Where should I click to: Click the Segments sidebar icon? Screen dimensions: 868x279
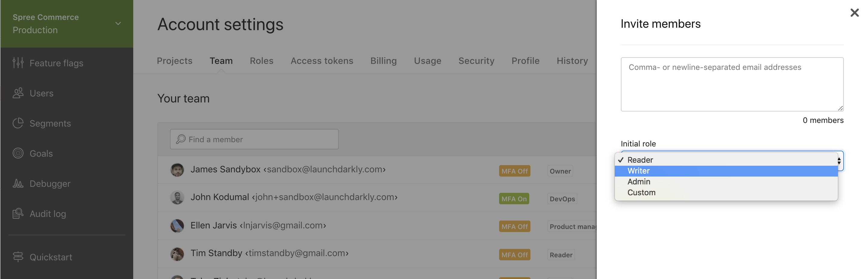pyautogui.click(x=18, y=123)
